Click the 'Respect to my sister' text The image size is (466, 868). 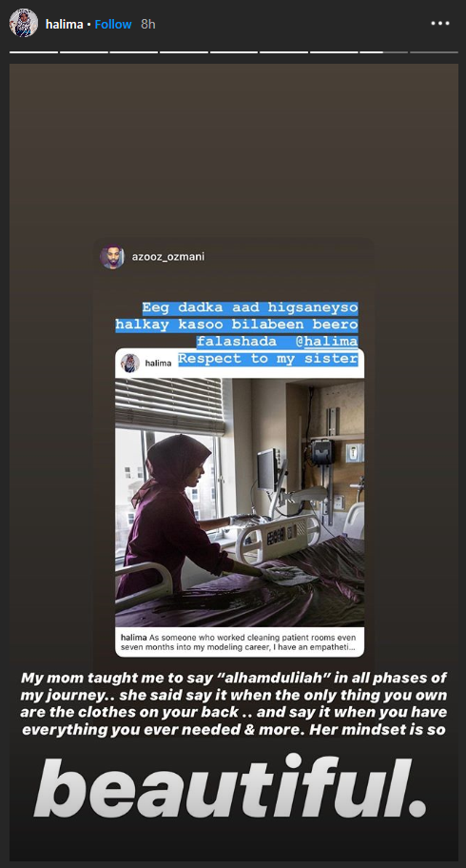(268, 359)
